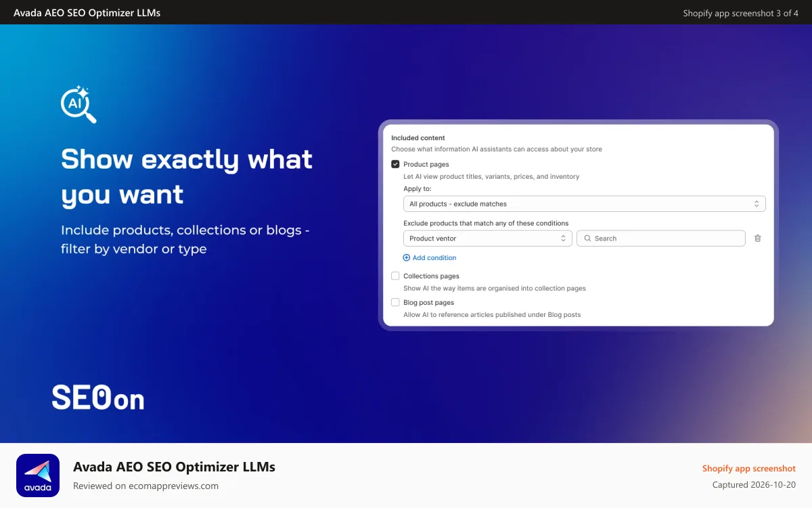
Task: Click the footer app name 'Avada AEO SEO Optimizer LLMs'
Action: point(174,467)
